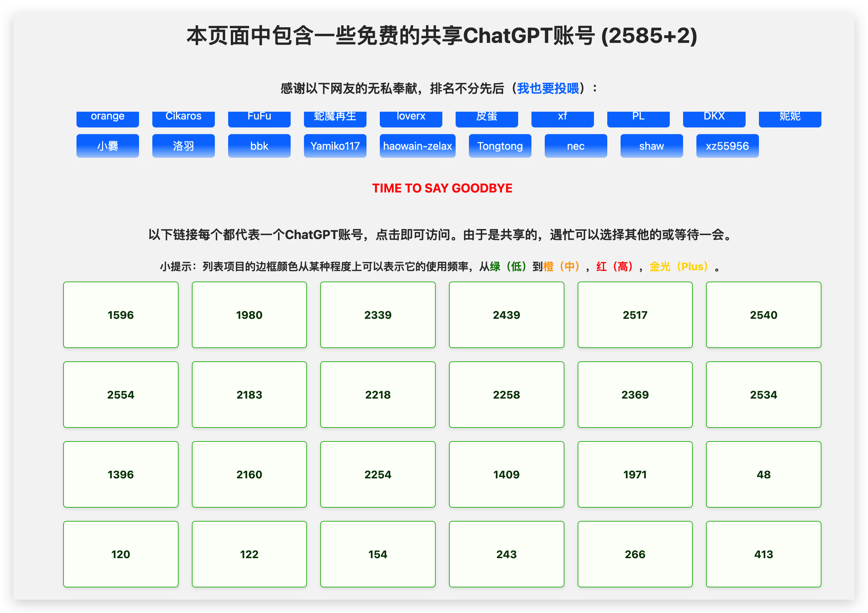Screen dimensions: 868x613
Task: Click the nec contributor badge
Action: [576, 146]
